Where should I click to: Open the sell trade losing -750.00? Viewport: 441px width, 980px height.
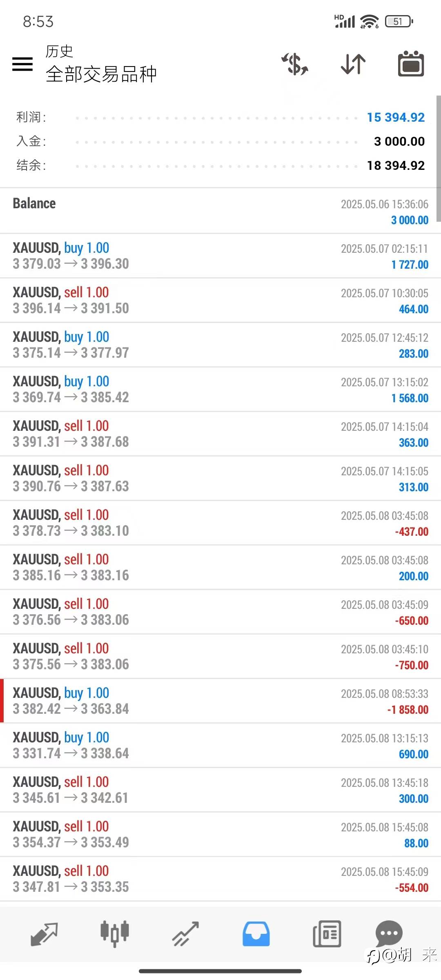(x=220, y=657)
